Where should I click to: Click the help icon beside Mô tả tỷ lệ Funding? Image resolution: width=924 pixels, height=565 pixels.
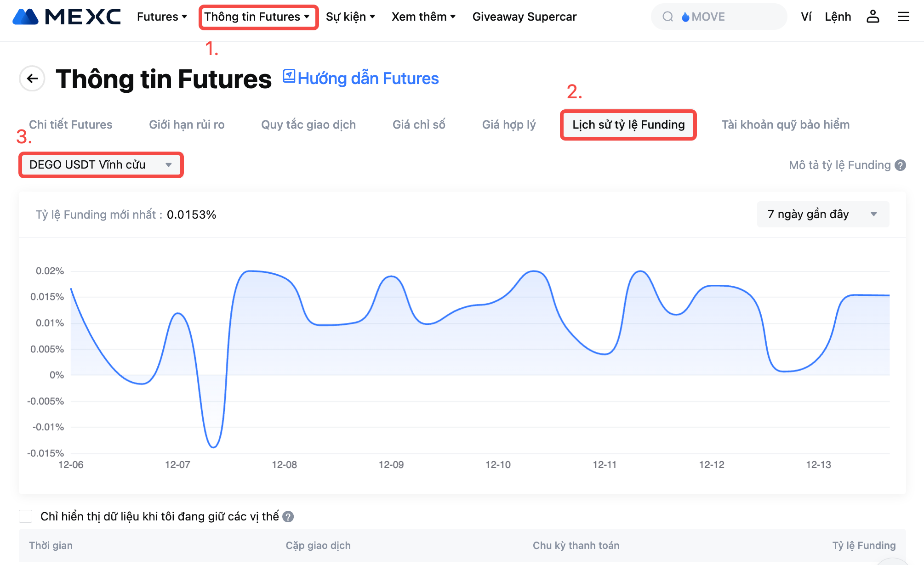[901, 165]
